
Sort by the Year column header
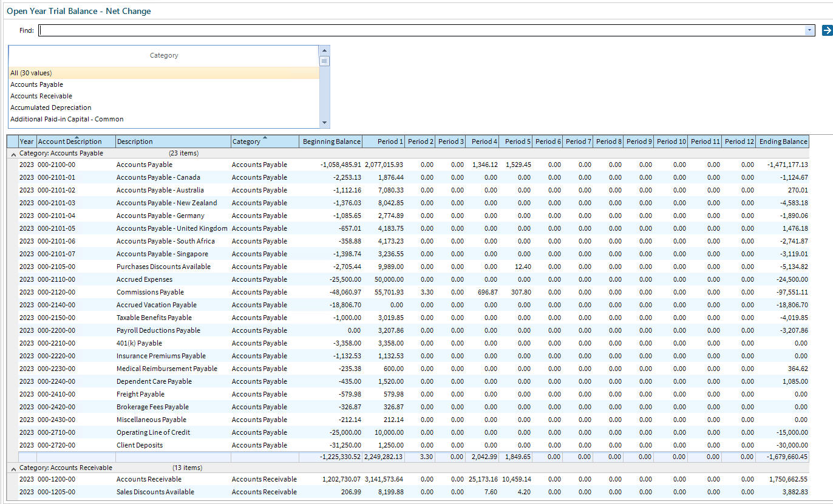27,141
